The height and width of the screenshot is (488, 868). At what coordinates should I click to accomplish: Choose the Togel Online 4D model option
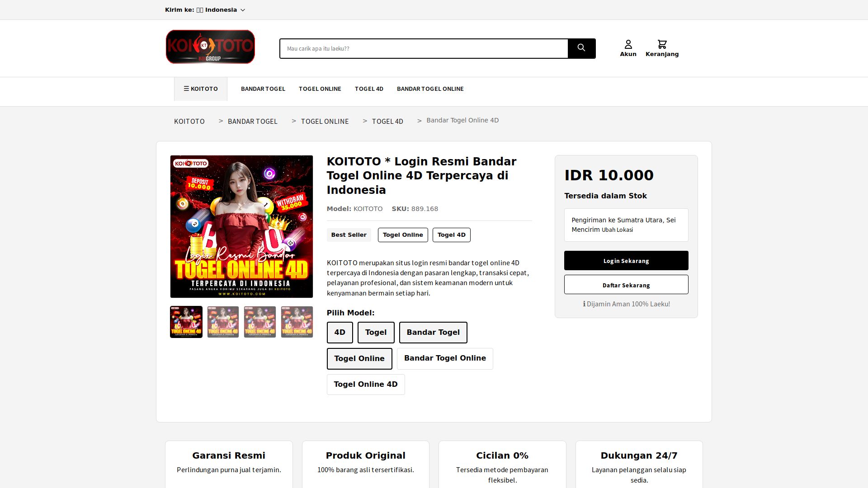click(x=366, y=385)
